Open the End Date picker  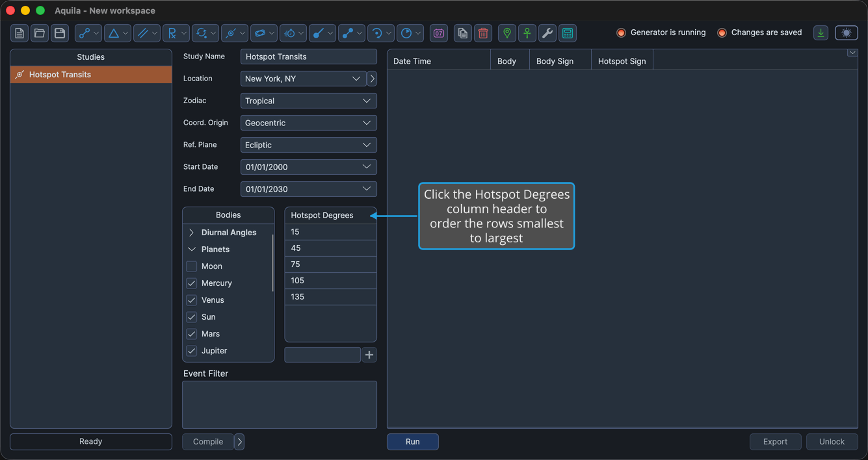[309, 189]
